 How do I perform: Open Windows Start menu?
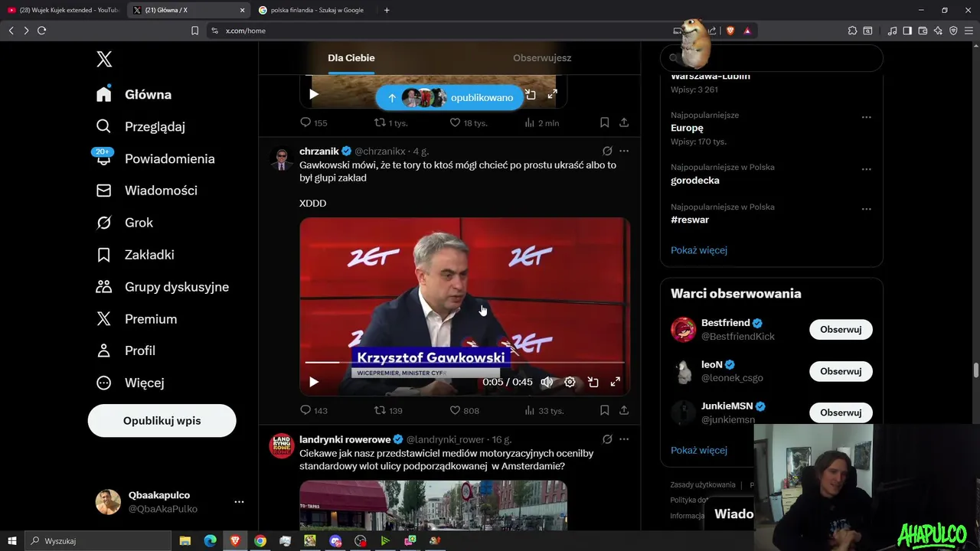pos(11,541)
